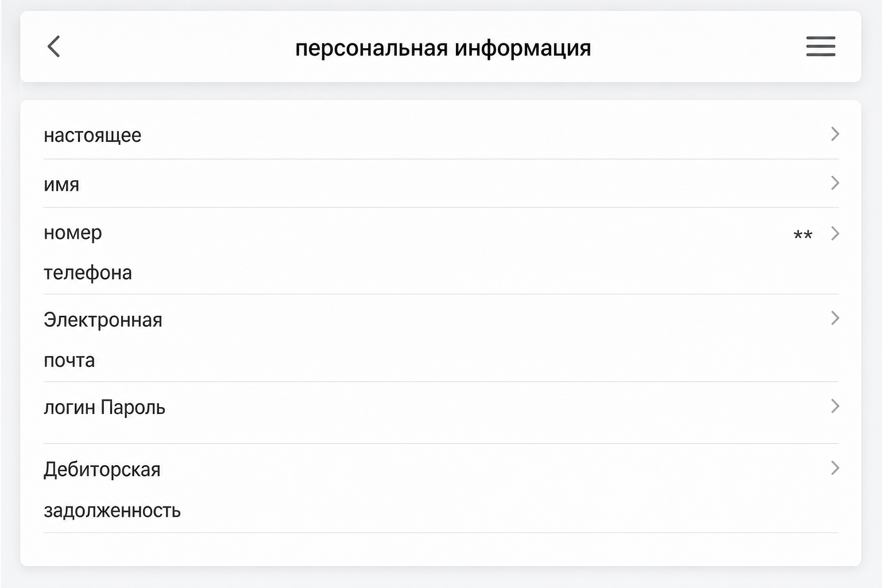882x588 pixels.
Task: Click the chevron for Дебиторская задолженность
Action: pyautogui.click(x=835, y=468)
